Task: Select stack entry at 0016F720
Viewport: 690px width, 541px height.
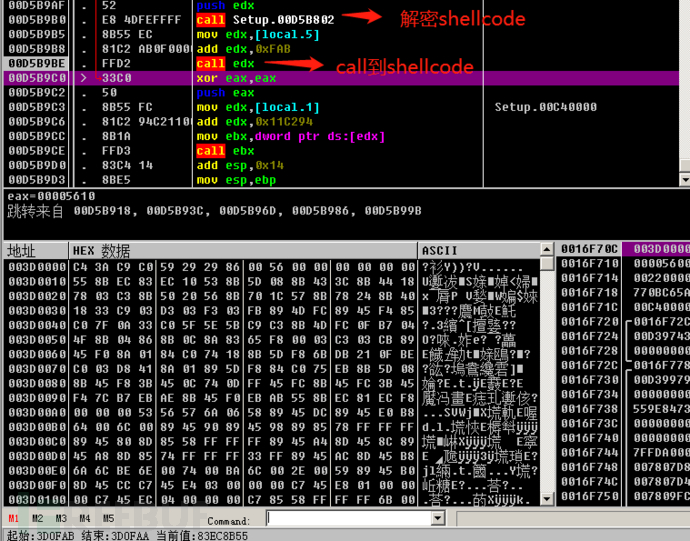Action: [590, 322]
